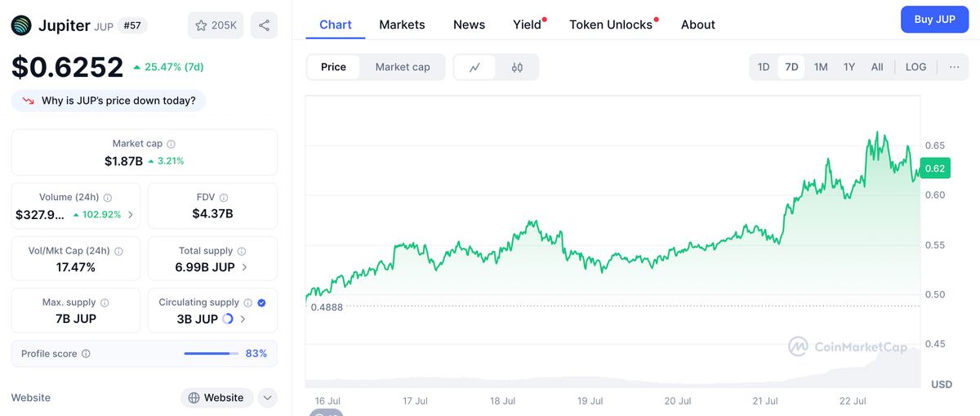Switch chart to Market cap view

pyautogui.click(x=403, y=67)
